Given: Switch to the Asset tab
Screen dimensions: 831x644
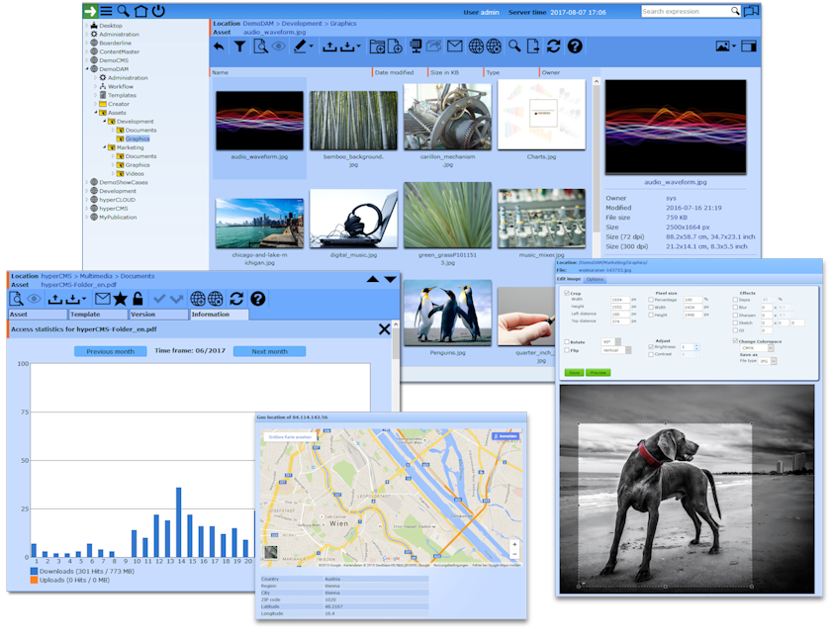Looking at the screenshot, I should pos(38,315).
